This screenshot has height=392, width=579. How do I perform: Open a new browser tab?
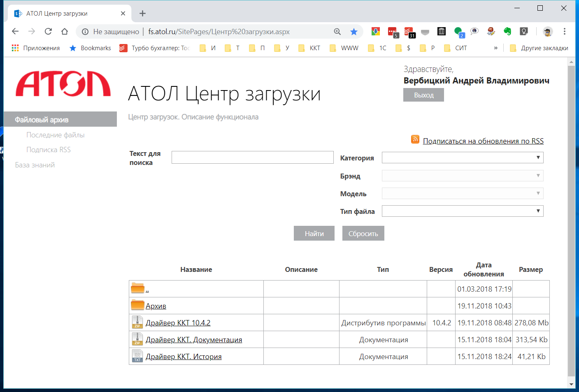tap(142, 14)
